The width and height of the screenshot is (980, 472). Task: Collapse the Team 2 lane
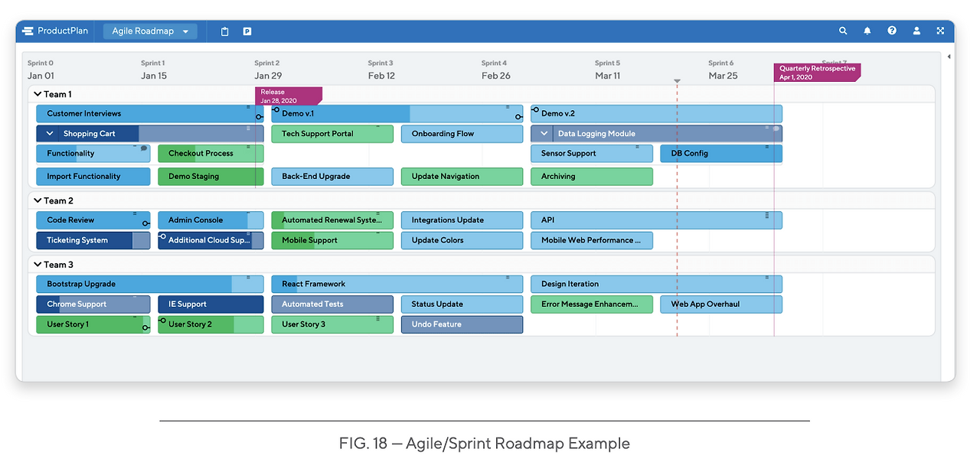(38, 200)
